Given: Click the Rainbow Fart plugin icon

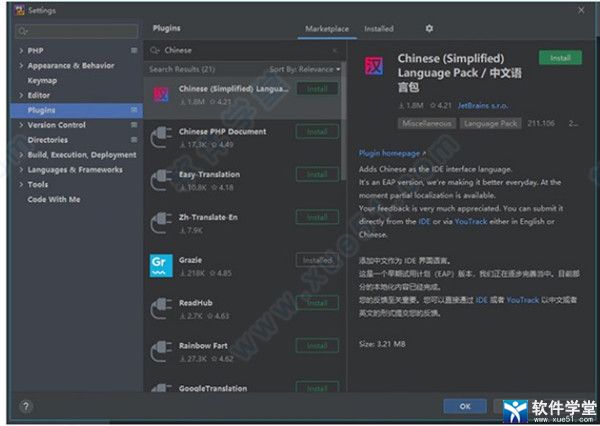Looking at the screenshot, I should pyautogui.click(x=161, y=351).
